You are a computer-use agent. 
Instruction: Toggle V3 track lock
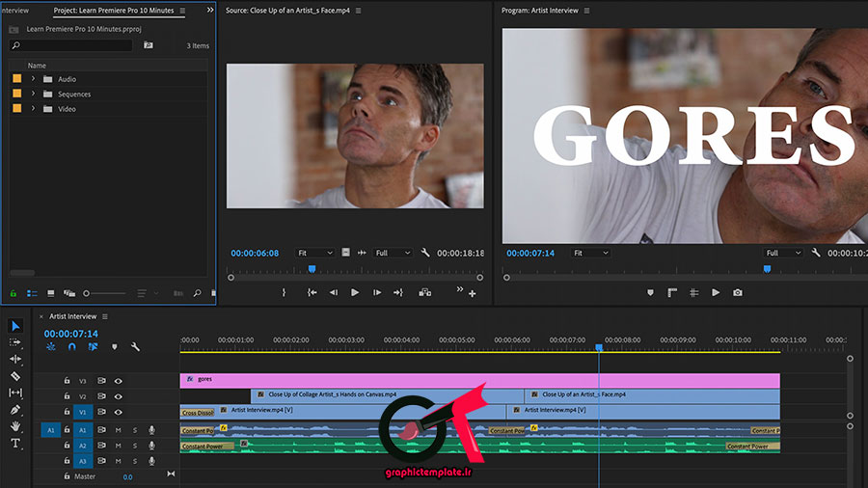click(67, 381)
